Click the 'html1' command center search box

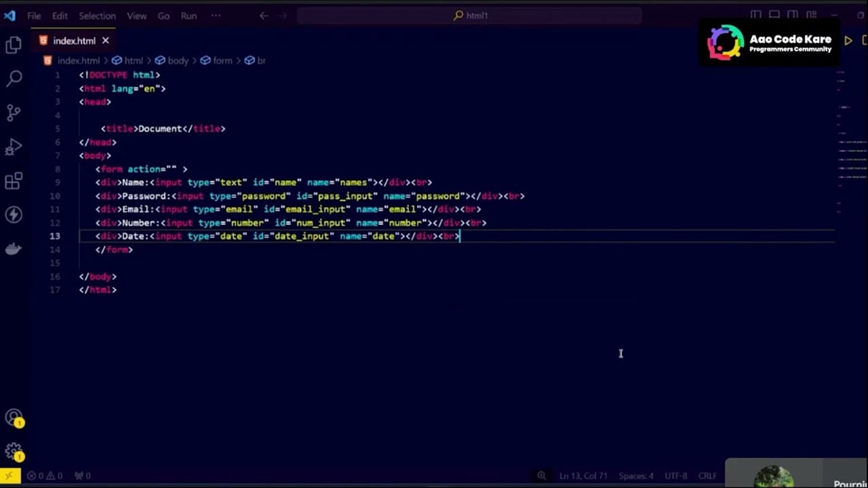[469, 16]
